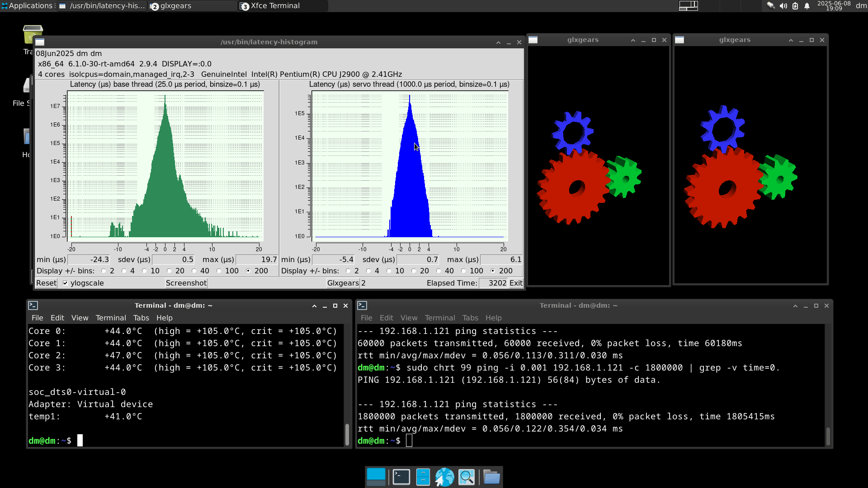Click servo thread max latency field
The image size is (868, 488).
[x=501, y=260]
